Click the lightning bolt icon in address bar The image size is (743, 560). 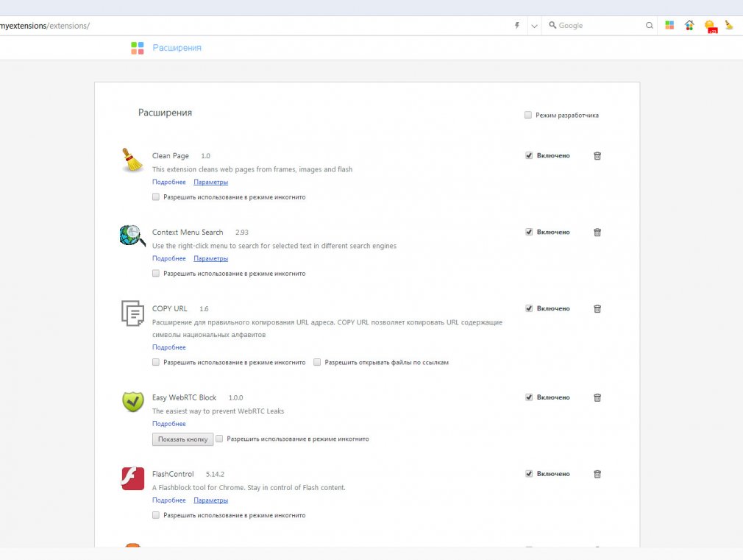(x=517, y=26)
